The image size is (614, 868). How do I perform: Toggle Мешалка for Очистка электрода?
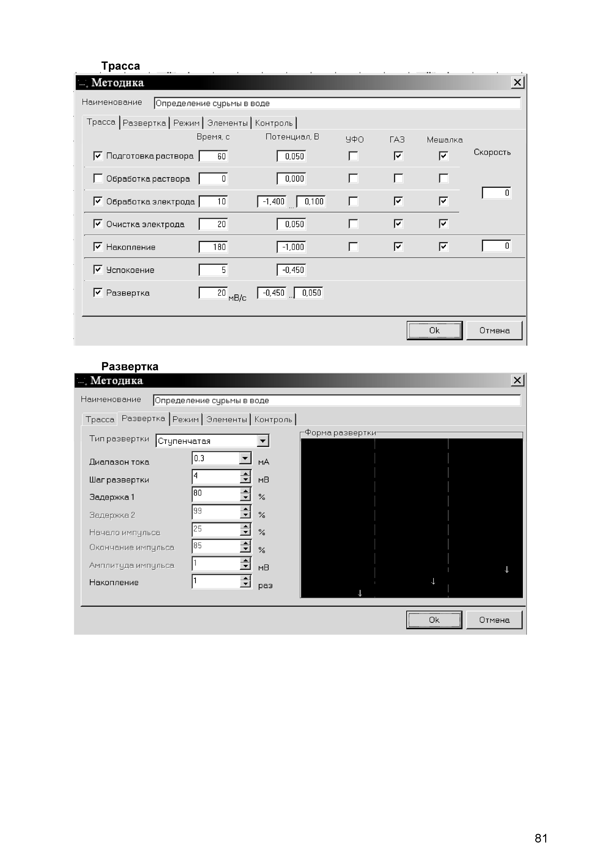point(444,224)
